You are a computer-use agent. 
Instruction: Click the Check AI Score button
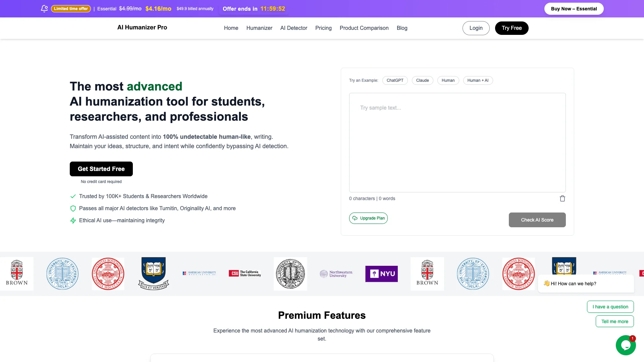click(537, 220)
